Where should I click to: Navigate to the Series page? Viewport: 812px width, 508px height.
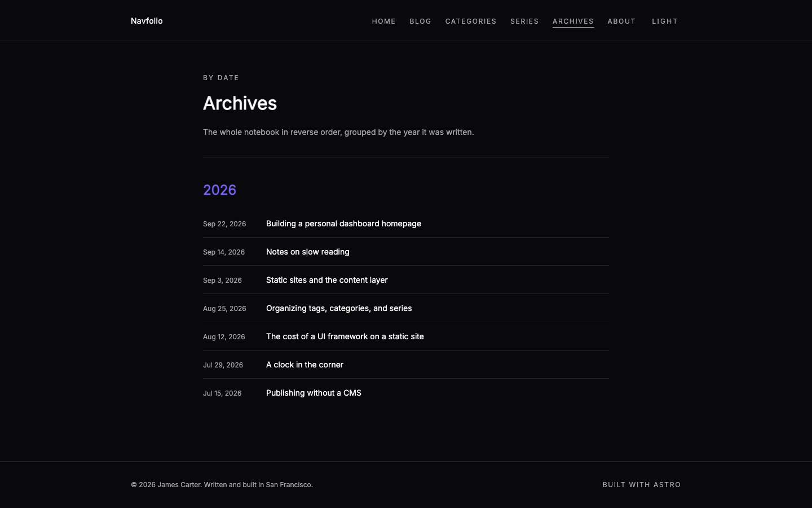click(524, 21)
